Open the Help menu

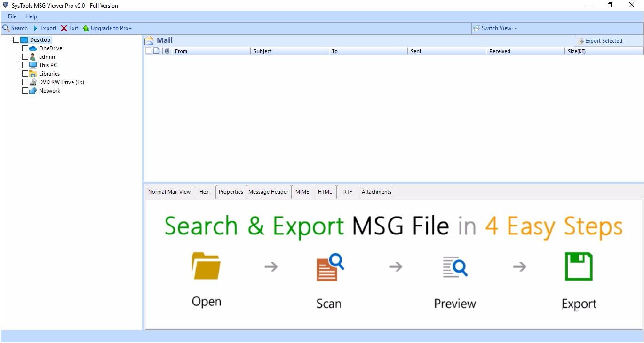point(31,16)
